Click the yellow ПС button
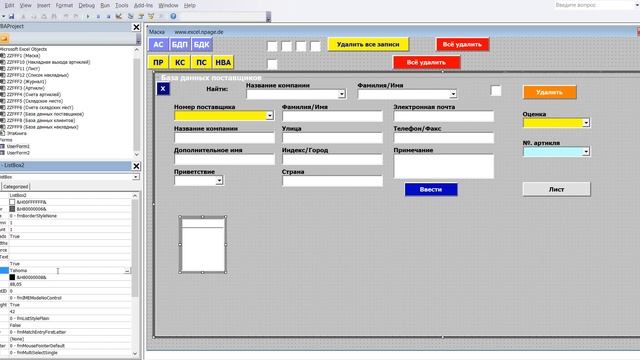The width and height of the screenshot is (640, 360). click(201, 62)
